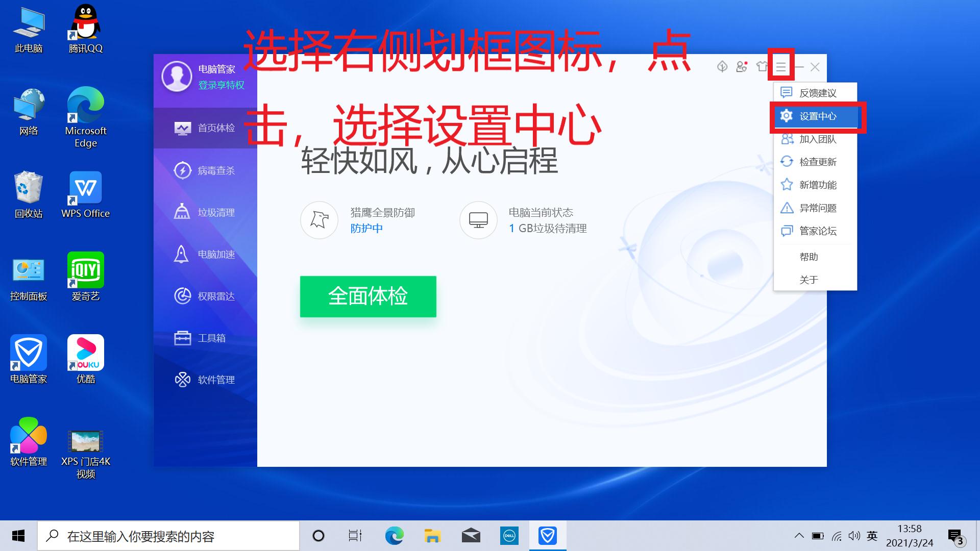Start a scan with 全面体检 button
The width and height of the screenshot is (980, 551).
367,296
